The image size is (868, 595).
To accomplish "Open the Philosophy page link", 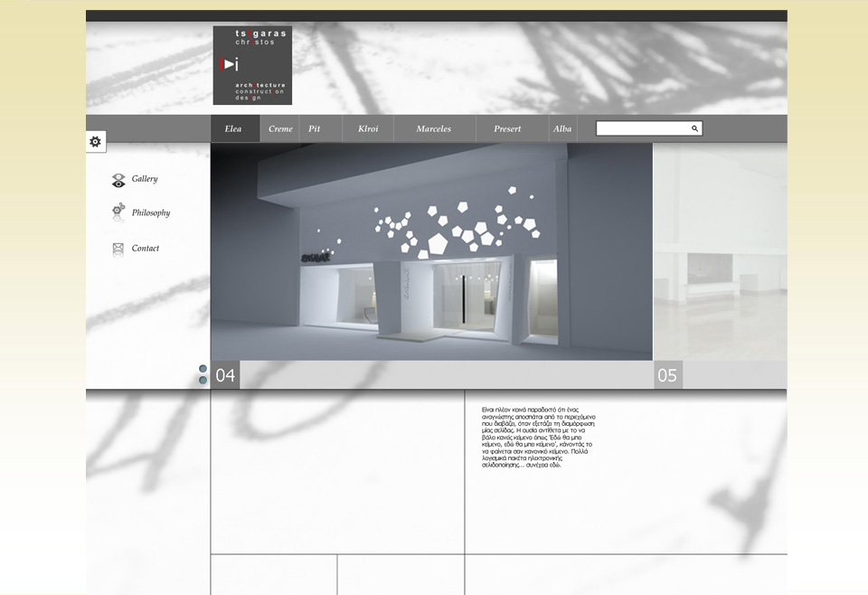I will point(151,213).
